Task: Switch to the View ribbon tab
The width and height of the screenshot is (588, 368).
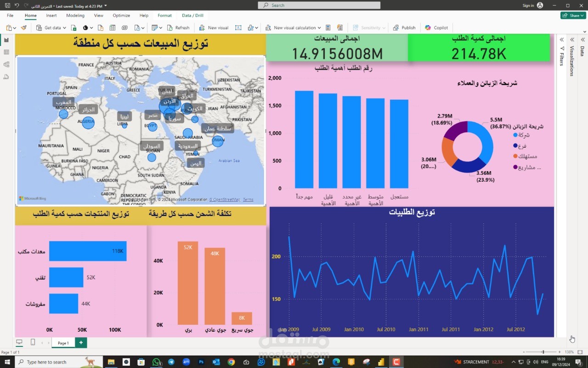Action: (x=99, y=16)
